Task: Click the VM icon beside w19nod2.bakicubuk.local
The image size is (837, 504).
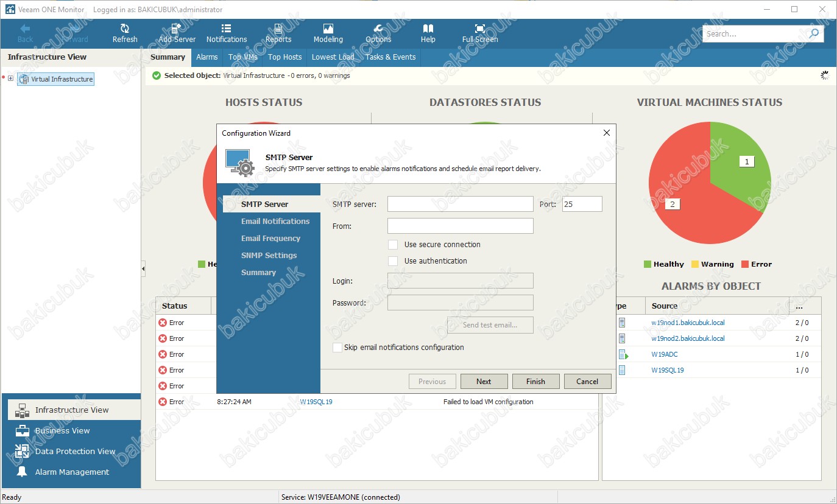Action: point(622,338)
